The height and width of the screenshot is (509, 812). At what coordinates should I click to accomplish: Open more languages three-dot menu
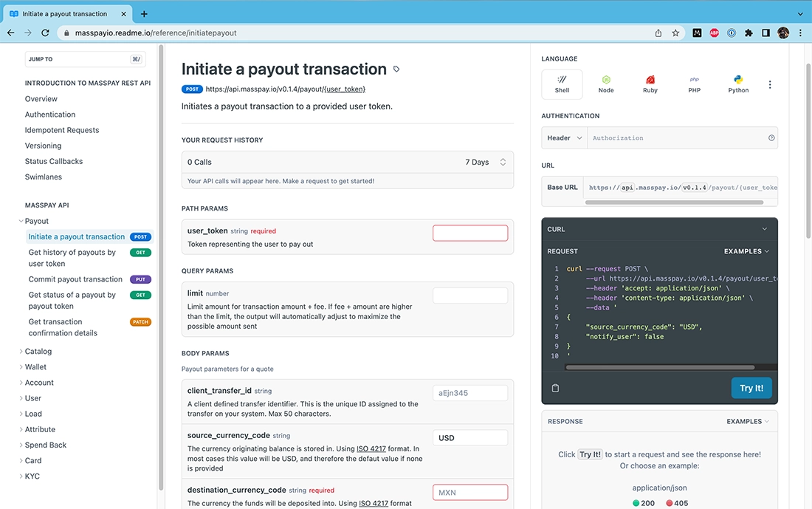click(769, 84)
